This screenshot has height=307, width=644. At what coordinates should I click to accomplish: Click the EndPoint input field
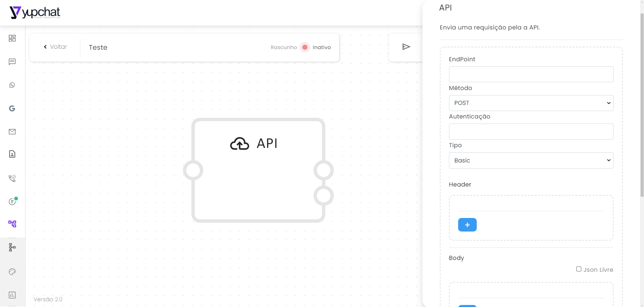[x=531, y=74]
